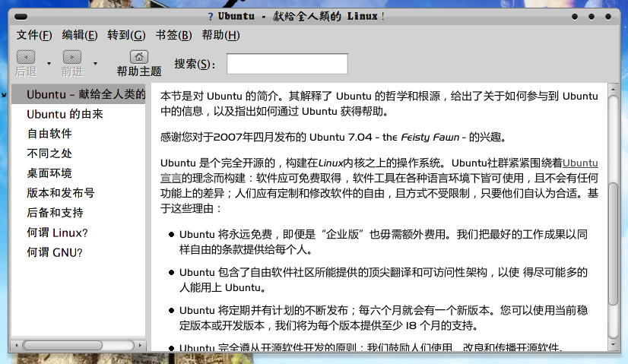
Task: Click the bullet text starting 'Ubuntu 包含了自由软件社区'
Action: (x=383, y=280)
